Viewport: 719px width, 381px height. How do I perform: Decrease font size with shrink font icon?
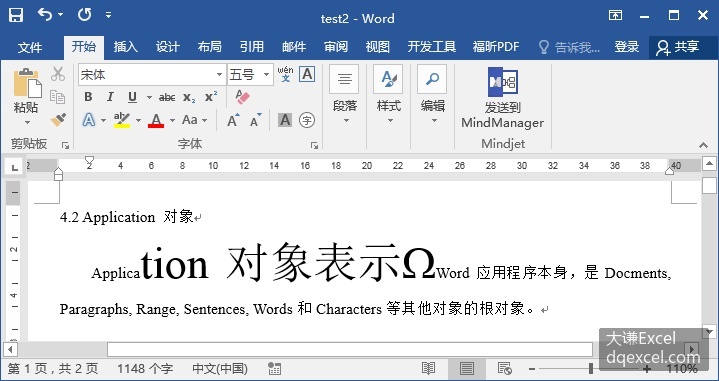click(255, 120)
